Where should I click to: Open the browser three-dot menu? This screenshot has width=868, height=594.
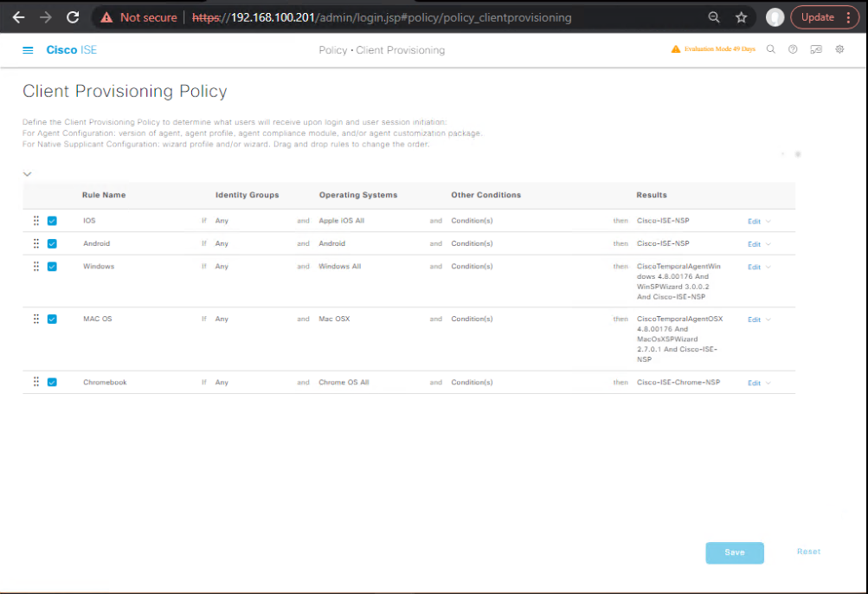[x=848, y=17]
